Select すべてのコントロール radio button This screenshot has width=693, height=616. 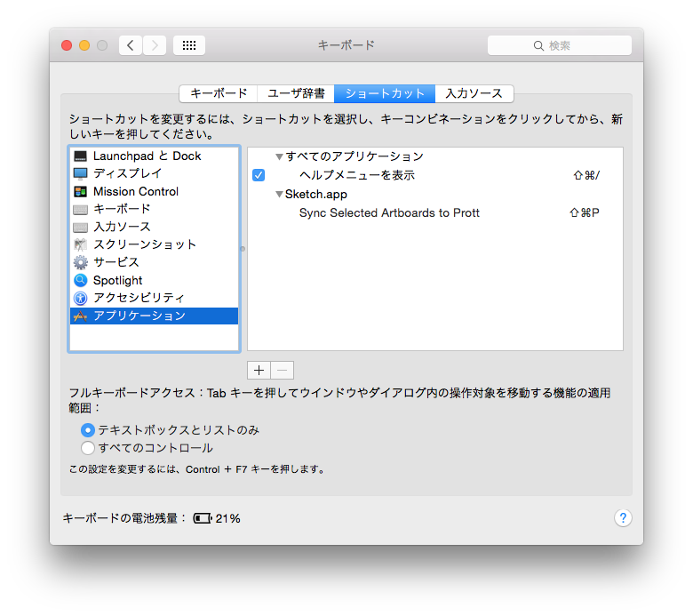point(87,448)
